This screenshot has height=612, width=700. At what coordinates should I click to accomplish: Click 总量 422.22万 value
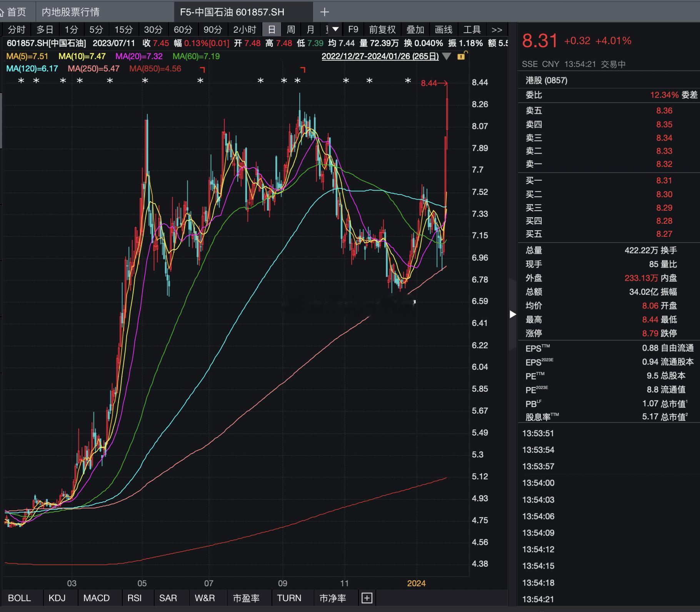click(641, 251)
